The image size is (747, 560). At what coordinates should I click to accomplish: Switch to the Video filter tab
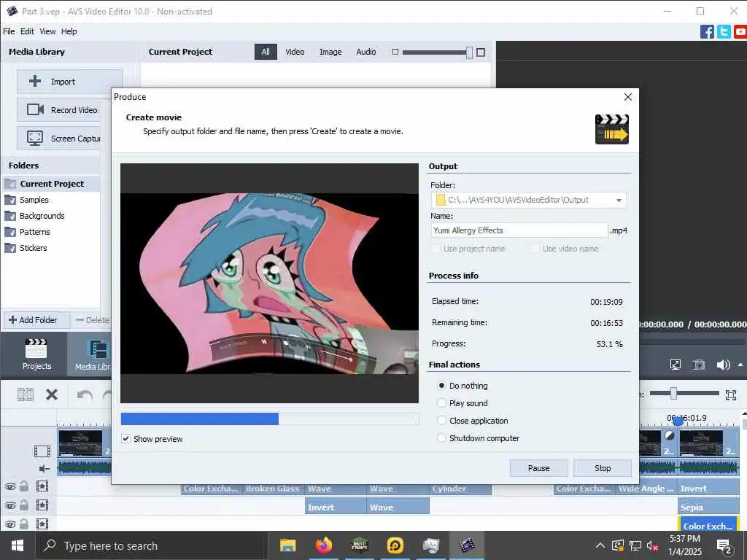[x=295, y=52]
